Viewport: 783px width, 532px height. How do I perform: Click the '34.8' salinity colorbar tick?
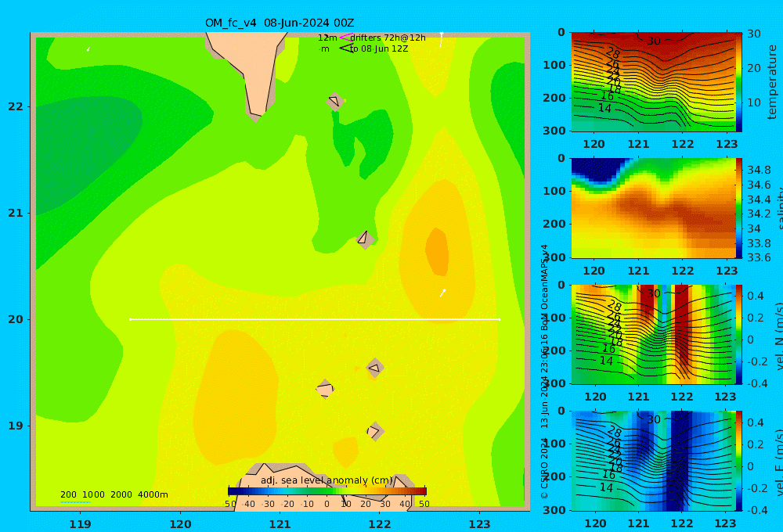pyautogui.click(x=759, y=171)
